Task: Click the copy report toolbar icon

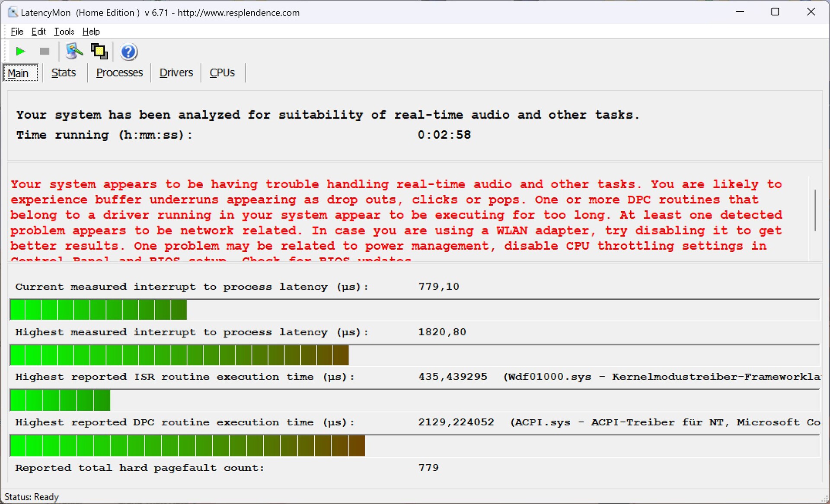Action: click(x=99, y=51)
